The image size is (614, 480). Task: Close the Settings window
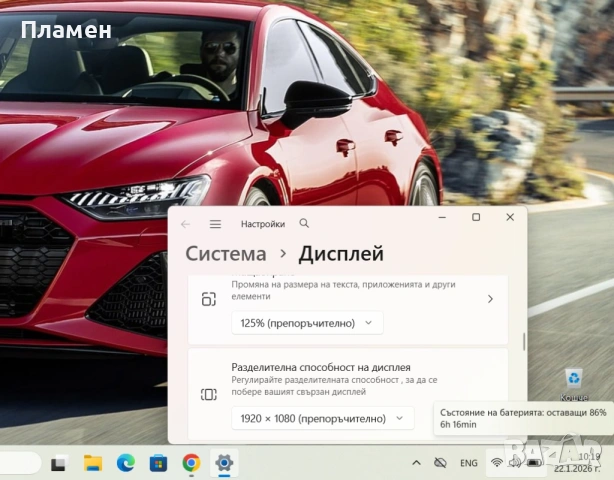coord(510,217)
